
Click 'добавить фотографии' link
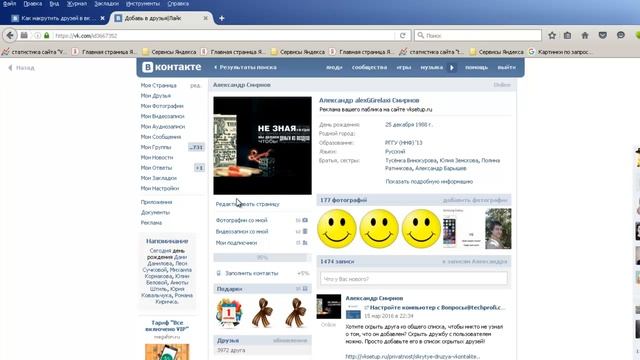pos(475,200)
